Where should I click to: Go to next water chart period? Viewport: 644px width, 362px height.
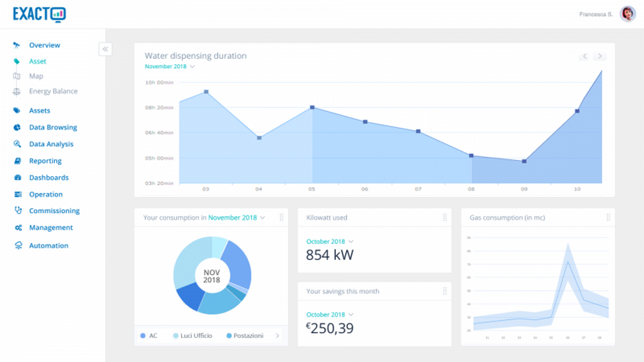point(600,56)
